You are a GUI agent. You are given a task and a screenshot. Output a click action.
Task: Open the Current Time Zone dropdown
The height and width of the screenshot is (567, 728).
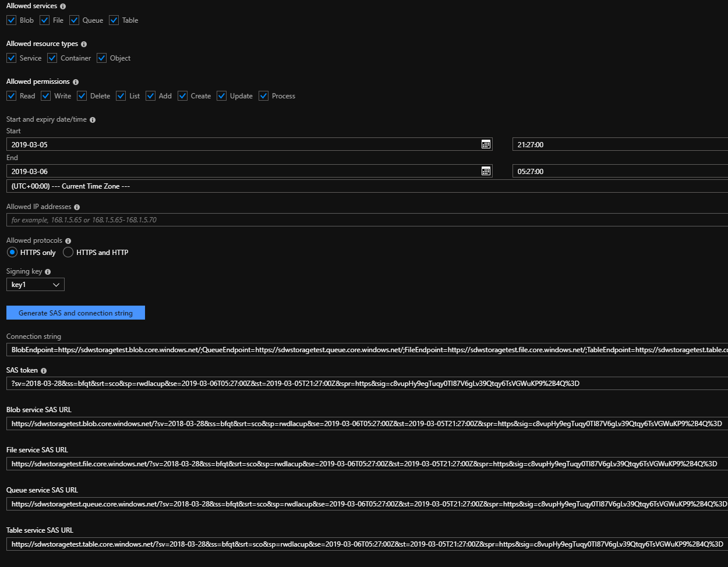366,186
